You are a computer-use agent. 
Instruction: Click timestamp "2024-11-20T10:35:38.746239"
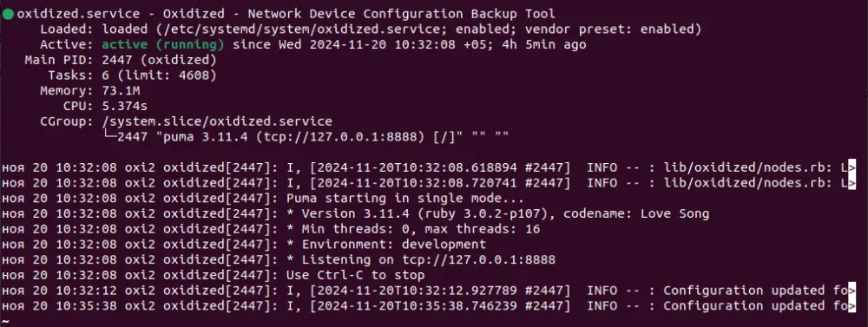point(417,306)
